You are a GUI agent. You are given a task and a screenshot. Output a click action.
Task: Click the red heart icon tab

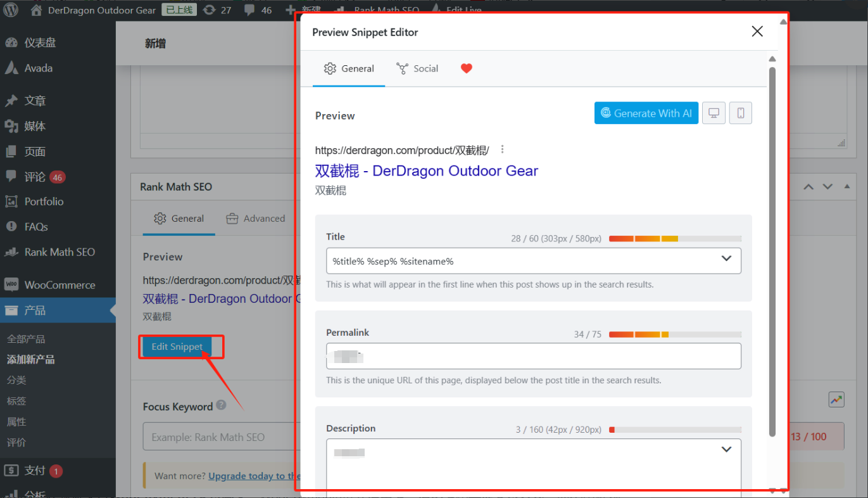(467, 68)
